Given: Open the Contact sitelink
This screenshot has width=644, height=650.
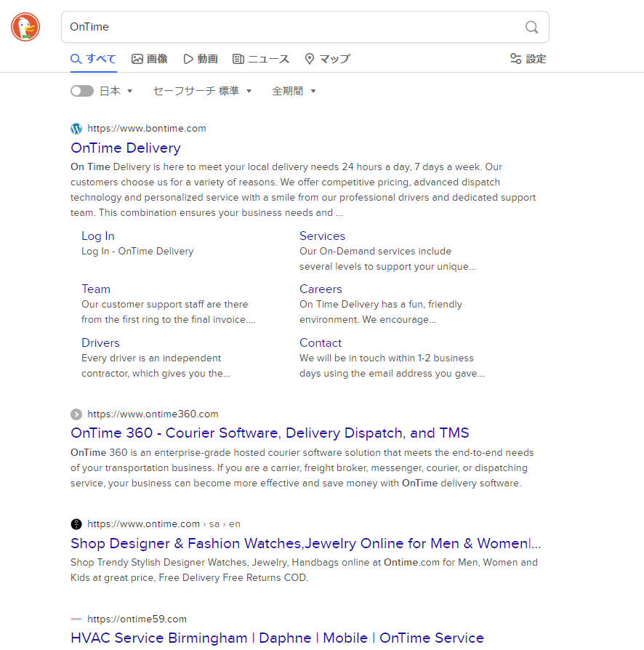Looking at the screenshot, I should [x=321, y=343].
